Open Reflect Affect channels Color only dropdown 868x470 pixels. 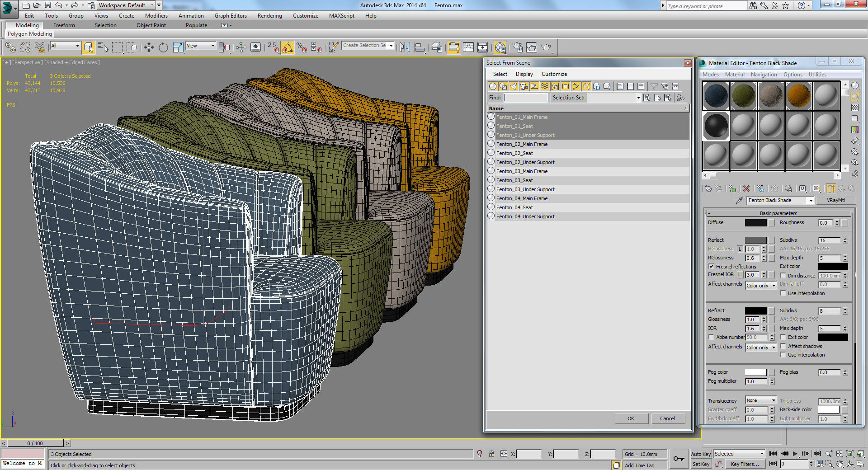point(761,286)
